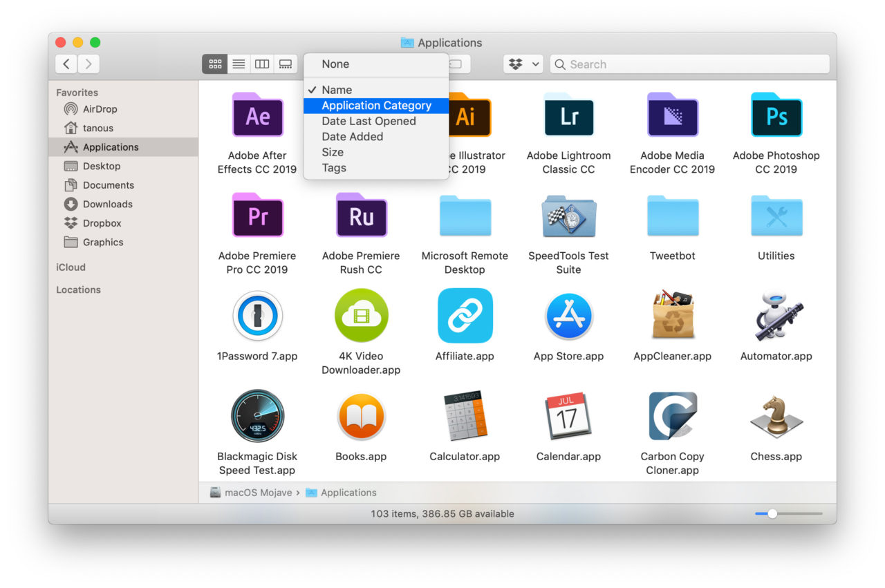Image resolution: width=885 pixels, height=588 pixels.
Task: Select the Chess app icon
Action: click(776, 416)
